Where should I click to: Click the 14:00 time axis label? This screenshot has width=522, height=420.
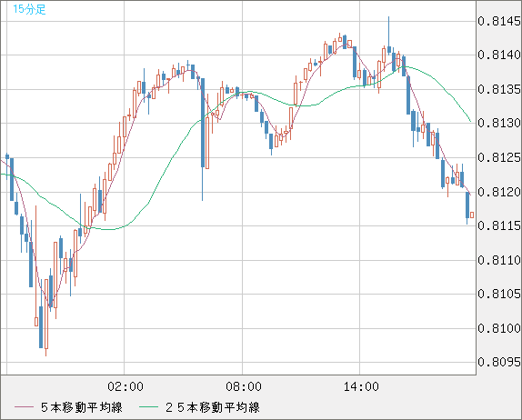pos(361,386)
